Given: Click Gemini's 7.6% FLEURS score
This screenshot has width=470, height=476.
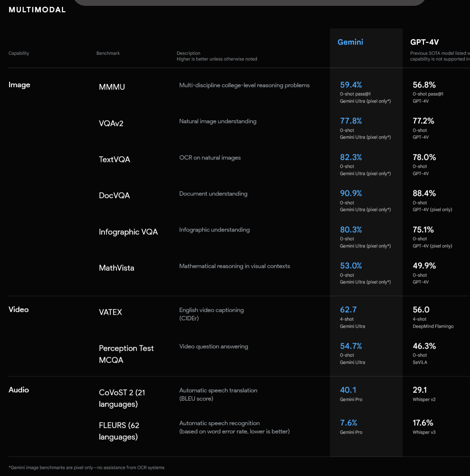Looking at the screenshot, I should tap(349, 423).
